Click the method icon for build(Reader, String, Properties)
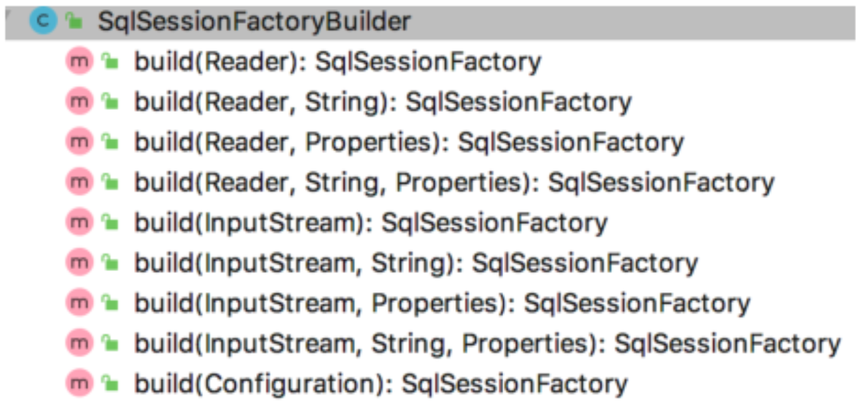 (79, 182)
